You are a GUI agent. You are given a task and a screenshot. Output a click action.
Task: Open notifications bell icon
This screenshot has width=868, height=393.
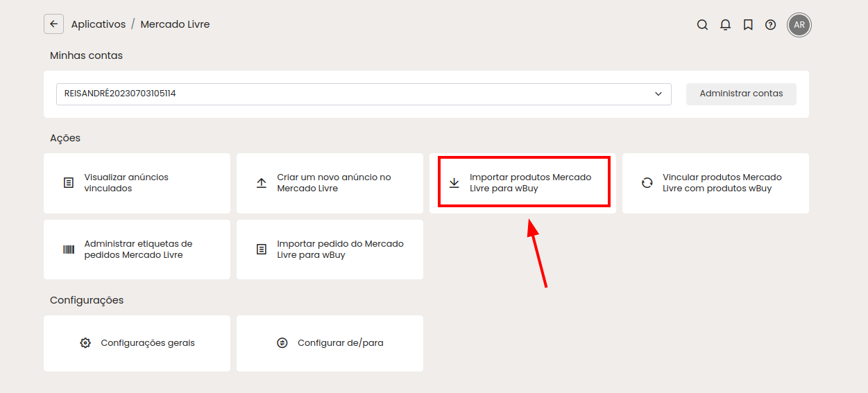pyautogui.click(x=725, y=25)
